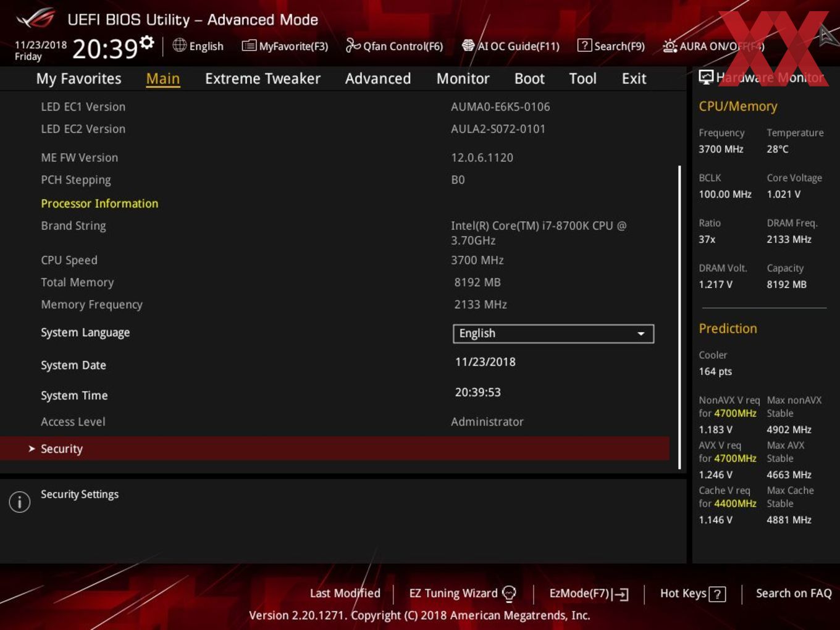Select System Time label
The height and width of the screenshot is (630, 840).
(74, 395)
